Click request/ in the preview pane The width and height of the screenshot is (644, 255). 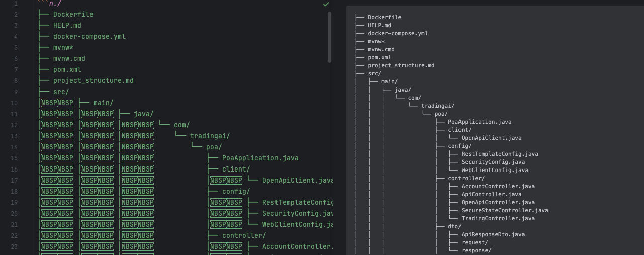pos(475,242)
